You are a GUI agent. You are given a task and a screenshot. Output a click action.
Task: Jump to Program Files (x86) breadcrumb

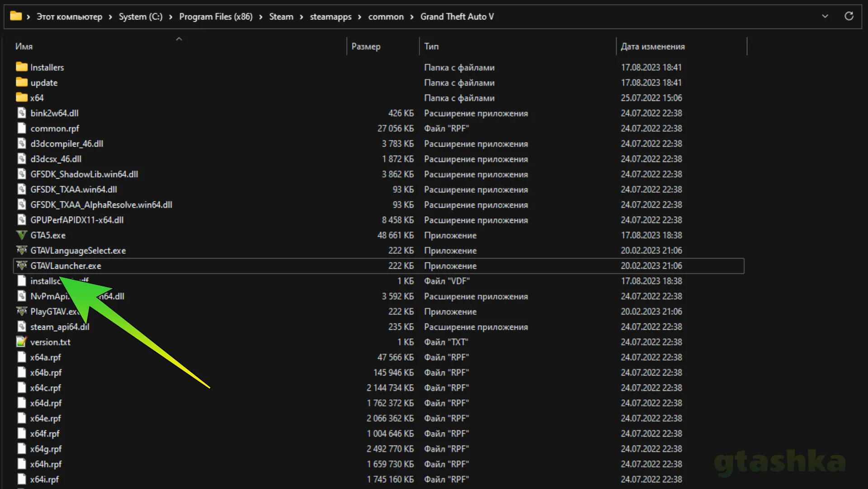(216, 17)
